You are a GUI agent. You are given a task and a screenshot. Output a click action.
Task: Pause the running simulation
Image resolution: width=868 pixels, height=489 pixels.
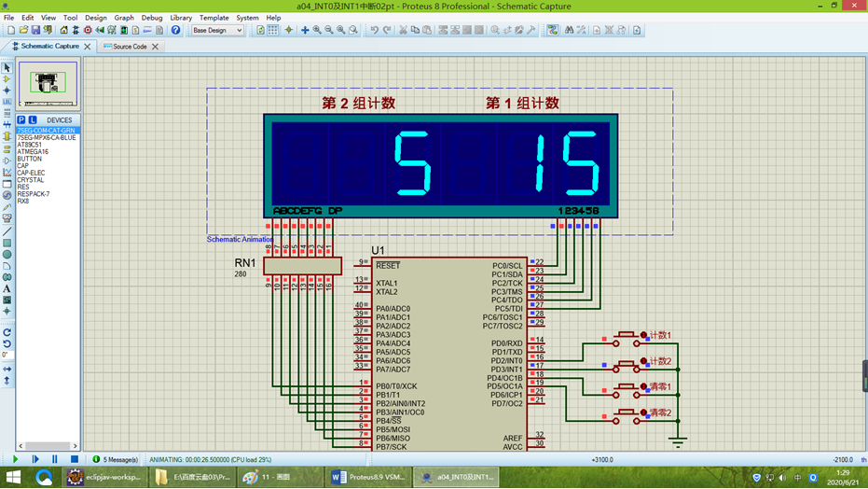coord(54,459)
